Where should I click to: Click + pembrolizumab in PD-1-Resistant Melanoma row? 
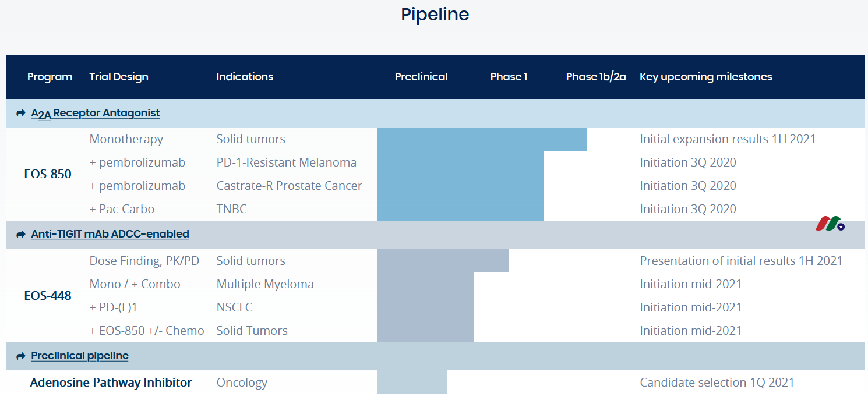137,162
